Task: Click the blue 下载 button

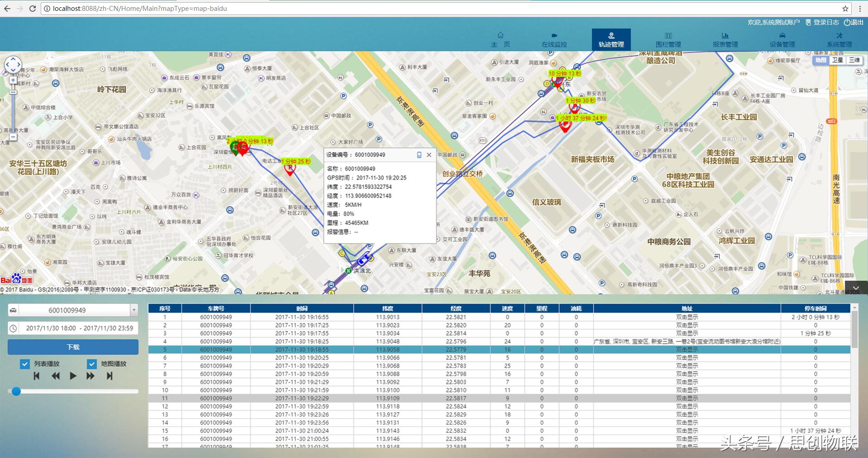Action: pos(73,347)
